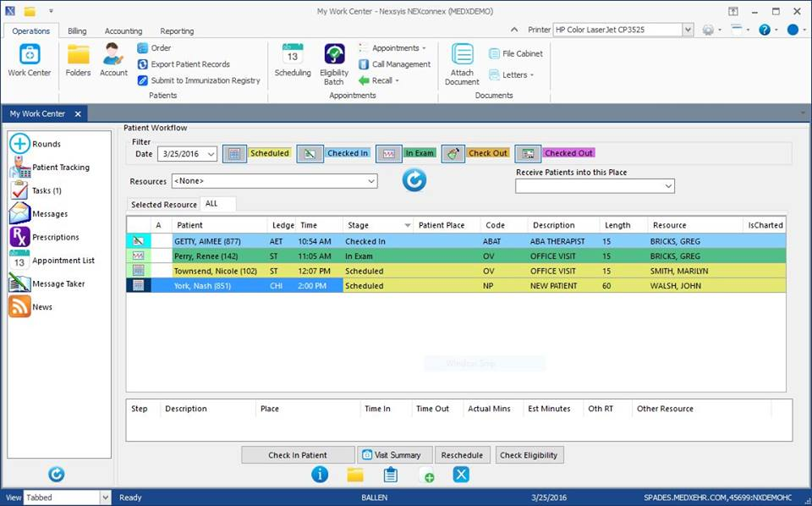812x506 pixels.
Task: Refresh the patient workflow list
Action: tap(414, 179)
